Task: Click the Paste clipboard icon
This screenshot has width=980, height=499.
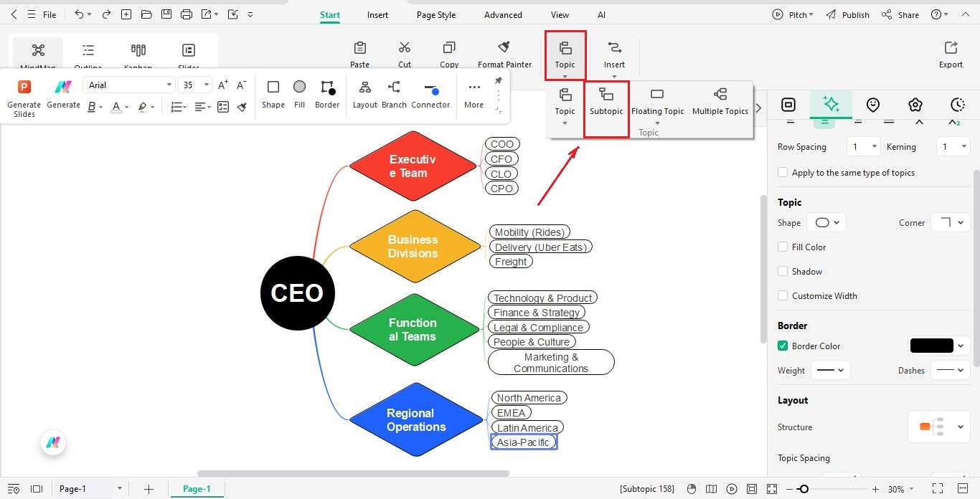Action: [360, 48]
